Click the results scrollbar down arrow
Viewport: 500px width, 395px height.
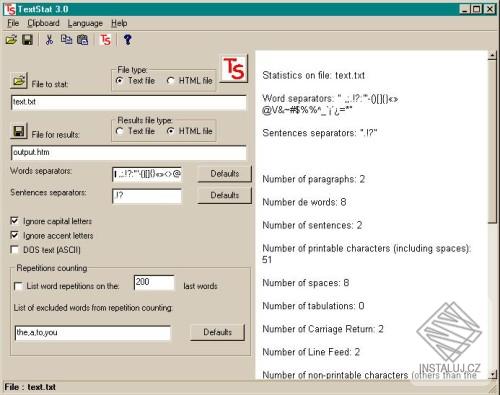click(492, 375)
